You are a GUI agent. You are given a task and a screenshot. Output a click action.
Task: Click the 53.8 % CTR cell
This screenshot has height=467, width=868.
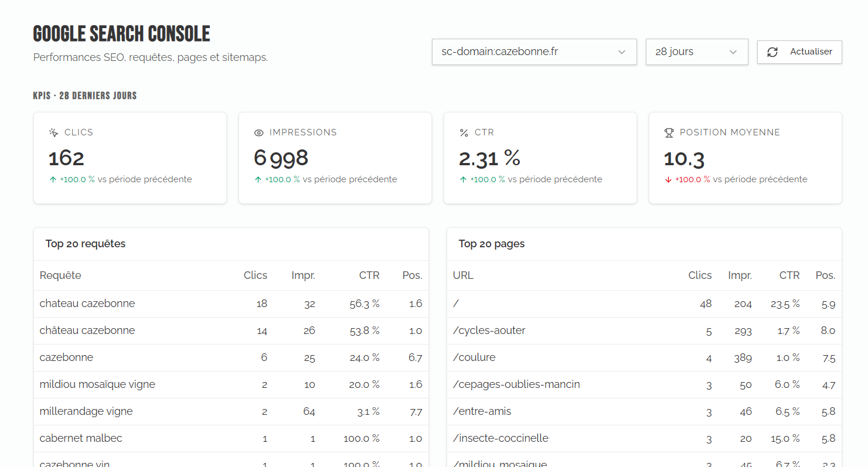coord(365,330)
